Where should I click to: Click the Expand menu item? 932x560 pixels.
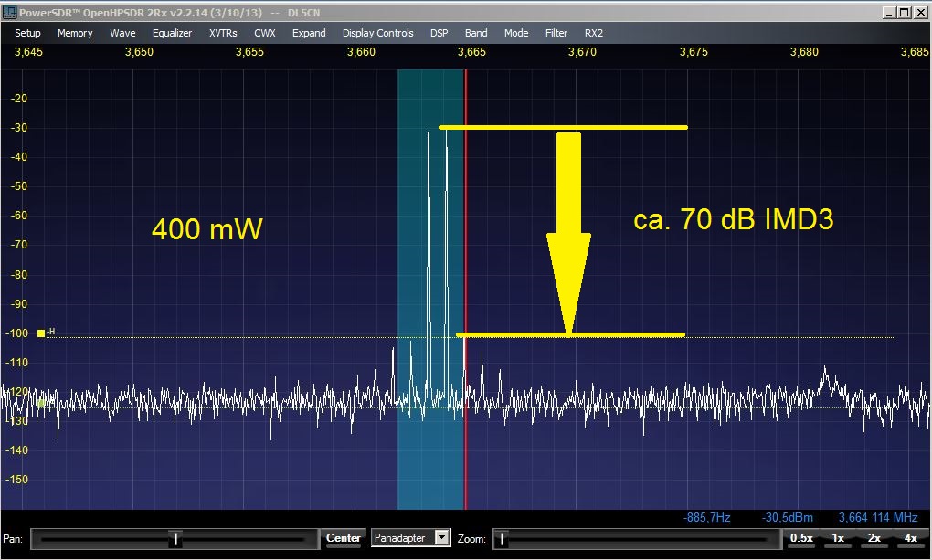point(309,33)
